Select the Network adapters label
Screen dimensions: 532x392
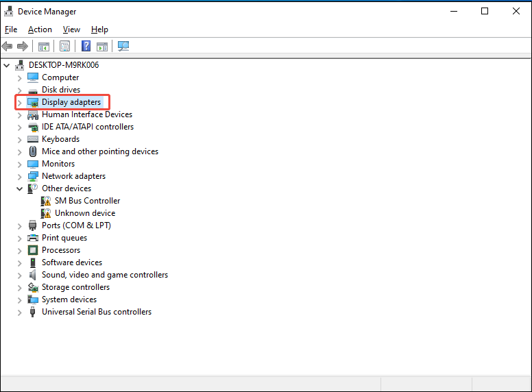click(73, 176)
